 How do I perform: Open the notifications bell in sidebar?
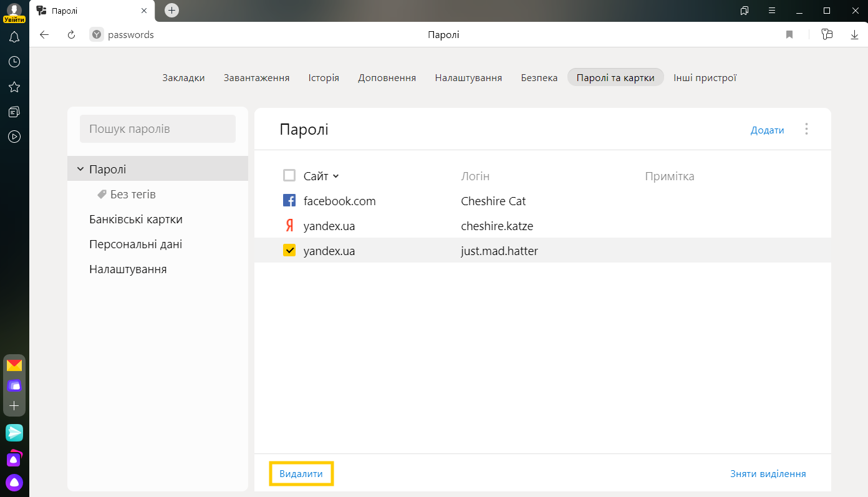tap(14, 37)
